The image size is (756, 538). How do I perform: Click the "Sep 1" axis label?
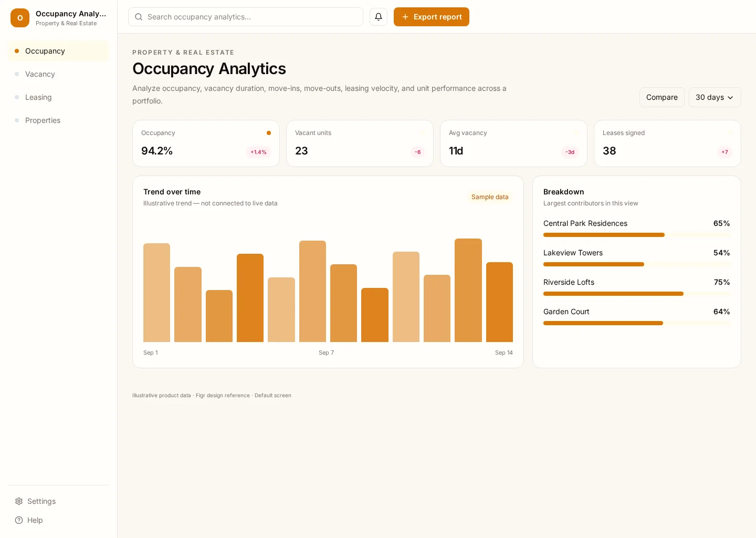pos(151,353)
